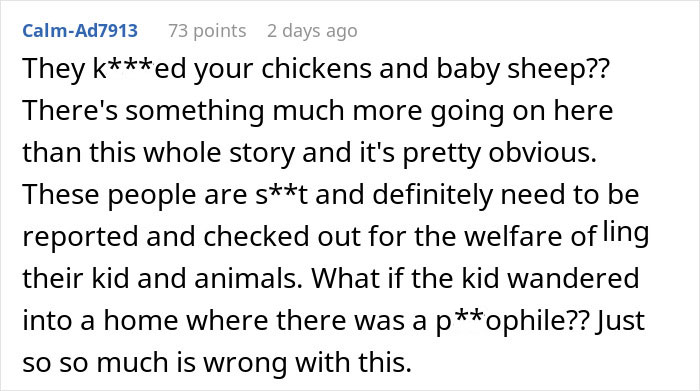This screenshot has width=700, height=391.
Task: Click the phrase 'baby sheep??'
Action: [x=522, y=69]
